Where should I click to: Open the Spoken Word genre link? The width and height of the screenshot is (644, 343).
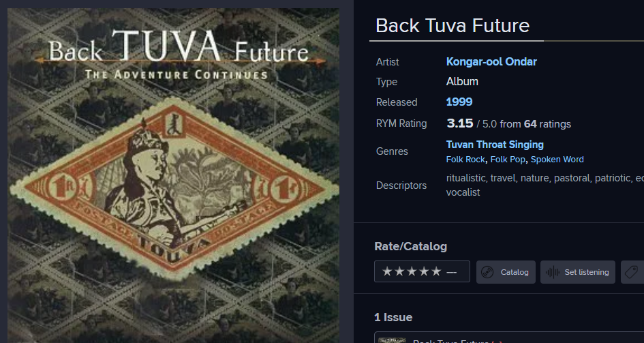(x=557, y=160)
